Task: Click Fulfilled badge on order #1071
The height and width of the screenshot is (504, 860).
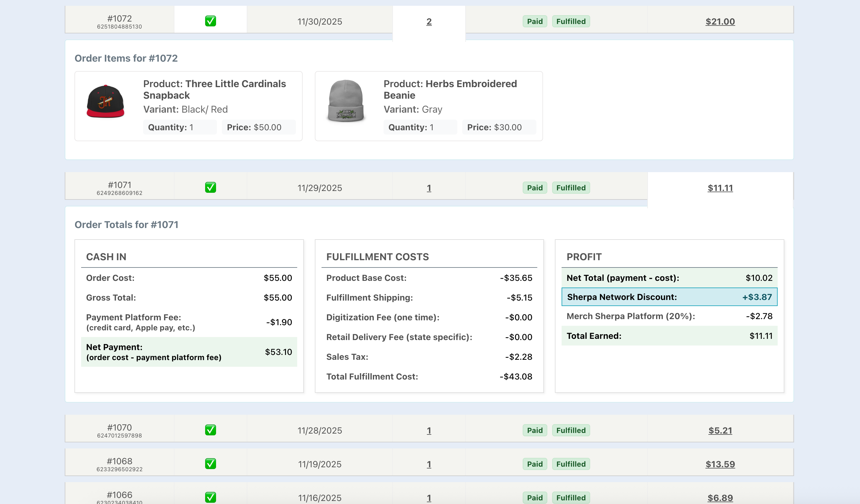Action: click(571, 188)
